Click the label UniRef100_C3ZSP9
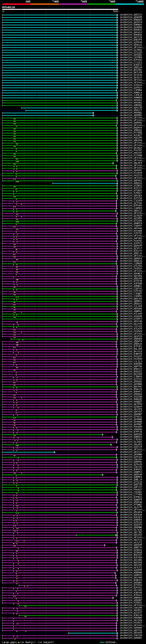Viewport: 146px width, 644px height. (131, 201)
